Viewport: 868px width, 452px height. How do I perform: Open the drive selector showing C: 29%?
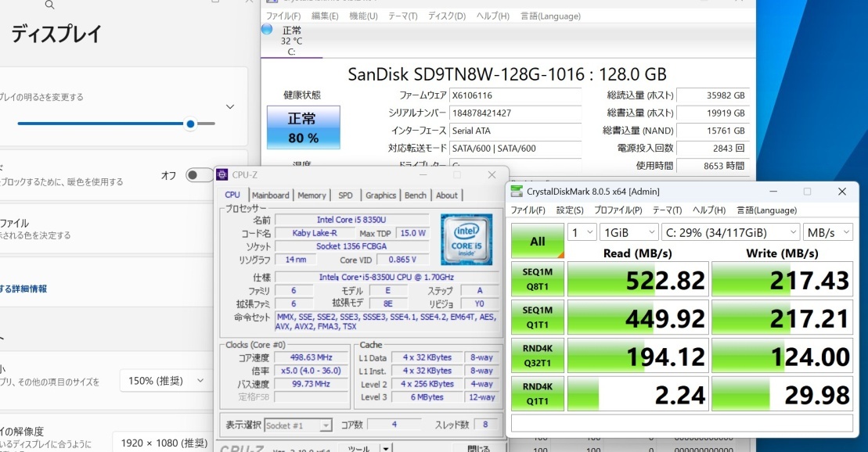click(729, 231)
